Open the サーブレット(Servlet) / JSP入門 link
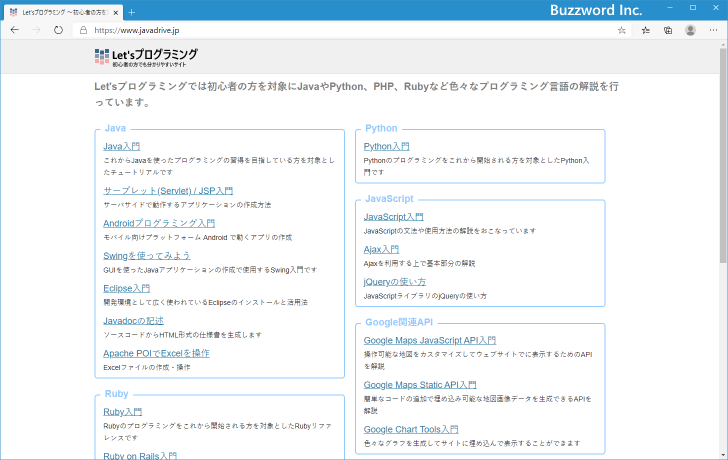 pyautogui.click(x=168, y=191)
